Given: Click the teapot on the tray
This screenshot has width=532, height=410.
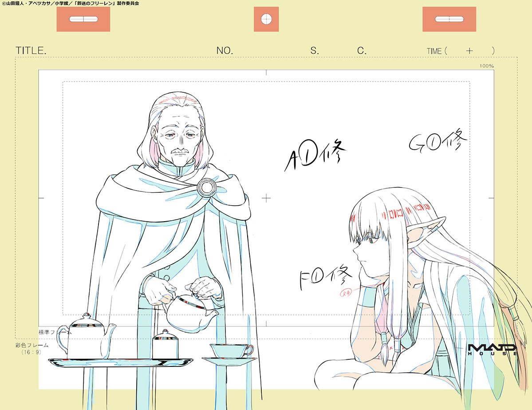Looking at the screenshot, I should click(x=87, y=336).
